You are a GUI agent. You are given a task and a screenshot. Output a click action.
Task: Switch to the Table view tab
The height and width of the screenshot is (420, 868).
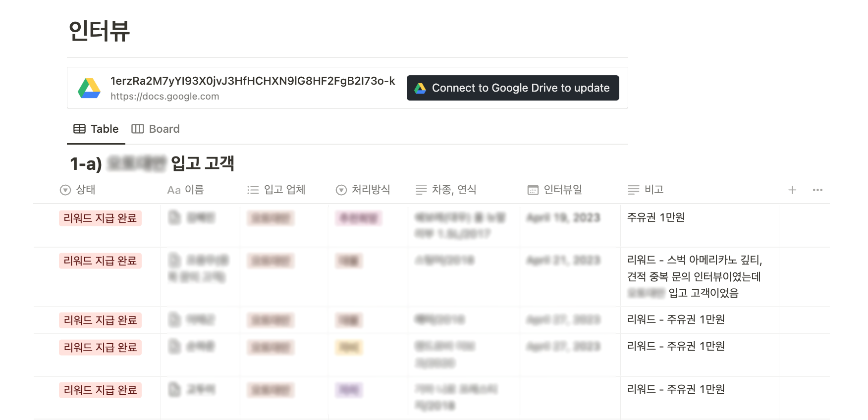96,129
